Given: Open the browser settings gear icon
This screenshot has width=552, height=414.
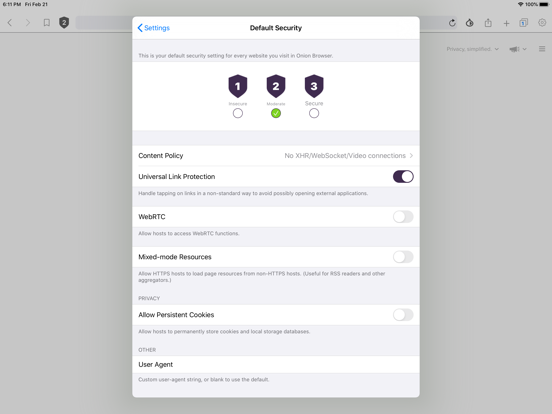Looking at the screenshot, I should (x=542, y=23).
